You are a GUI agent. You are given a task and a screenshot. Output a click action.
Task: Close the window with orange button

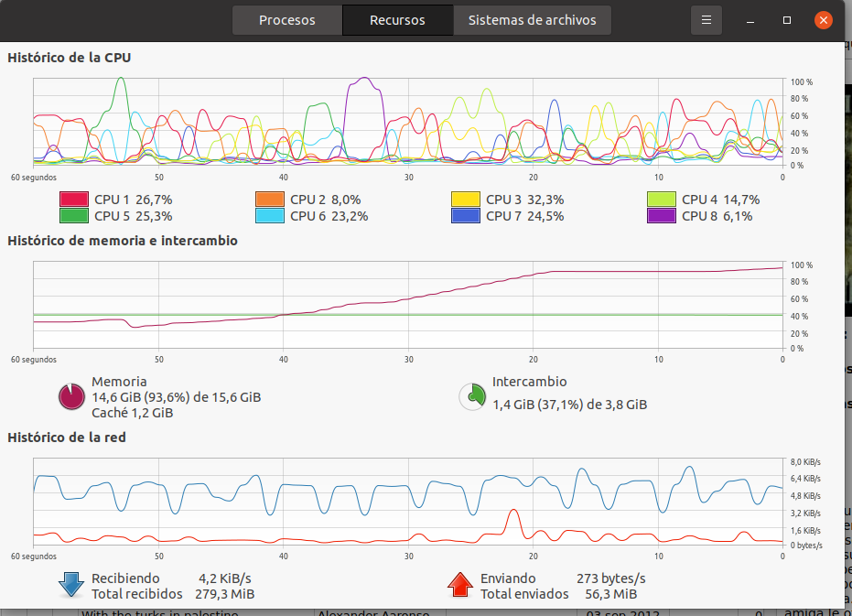click(x=824, y=20)
